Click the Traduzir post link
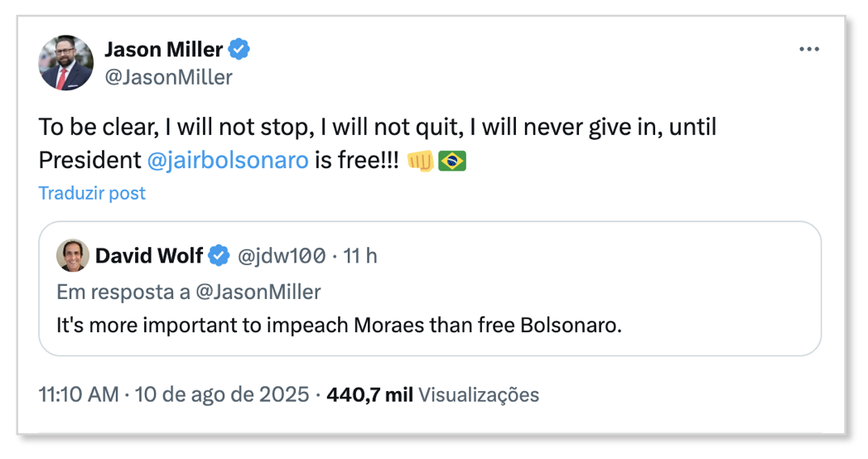 point(92,193)
